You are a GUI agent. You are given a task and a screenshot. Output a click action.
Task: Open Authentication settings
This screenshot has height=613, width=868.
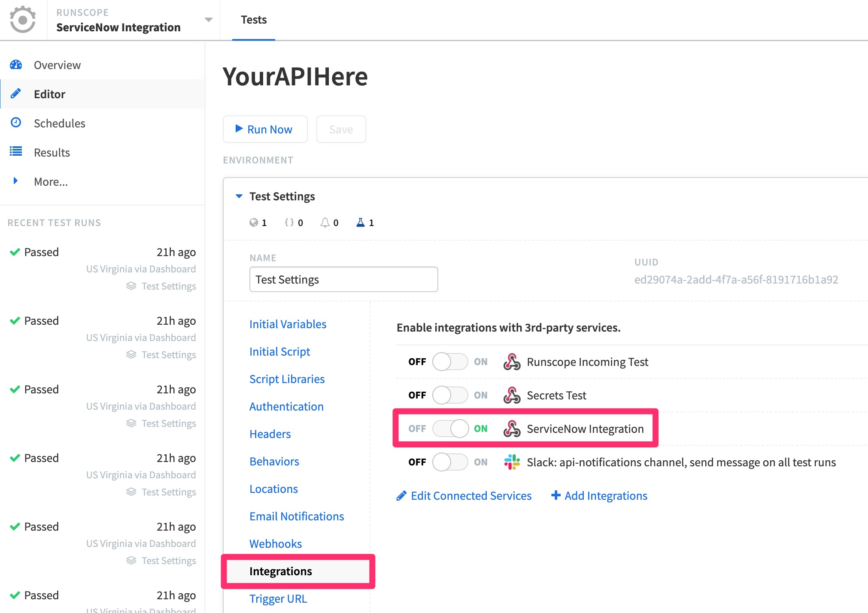point(287,406)
